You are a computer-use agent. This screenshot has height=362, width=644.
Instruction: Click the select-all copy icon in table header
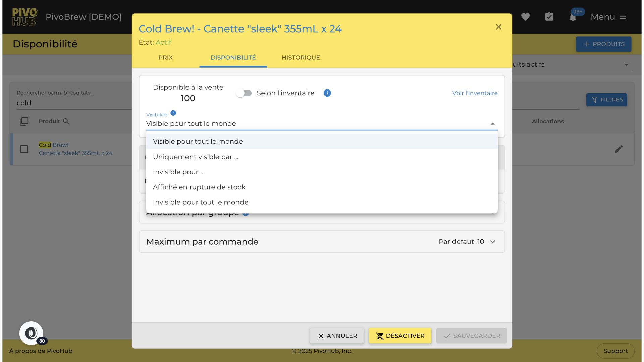click(x=24, y=121)
